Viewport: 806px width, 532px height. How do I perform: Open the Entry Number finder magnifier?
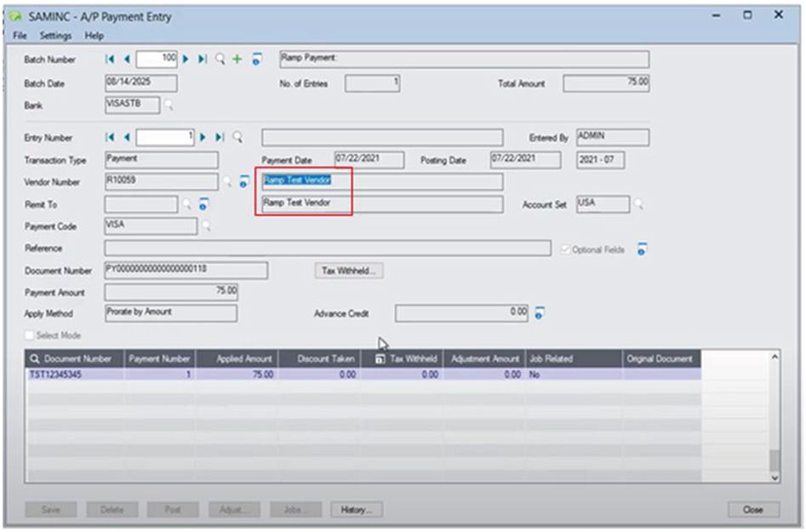(x=237, y=137)
